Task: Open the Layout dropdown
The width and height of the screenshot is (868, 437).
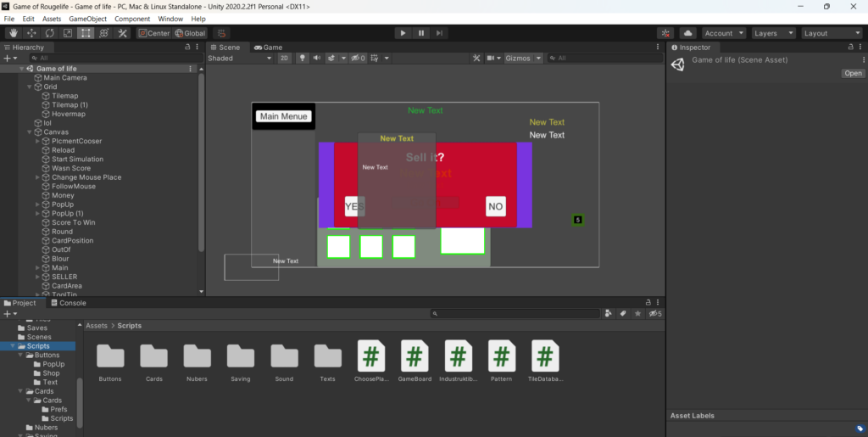Action: click(x=832, y=33)
